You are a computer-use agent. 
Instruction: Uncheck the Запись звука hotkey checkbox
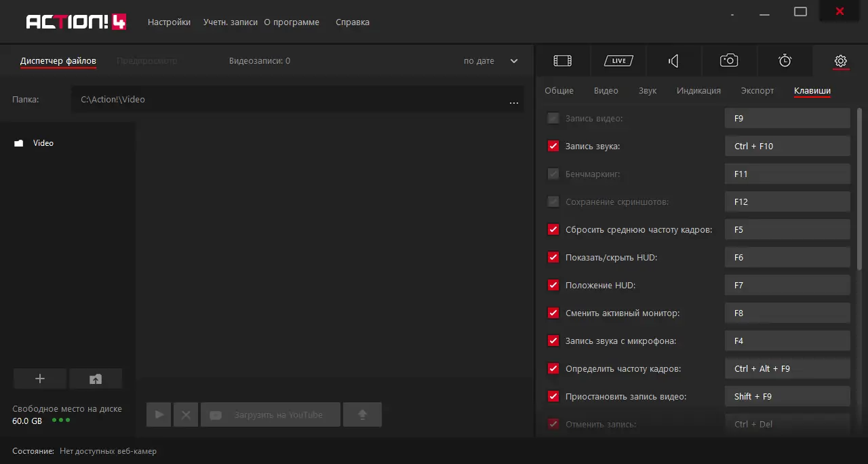pyautogui.click(x=553, y=146)
